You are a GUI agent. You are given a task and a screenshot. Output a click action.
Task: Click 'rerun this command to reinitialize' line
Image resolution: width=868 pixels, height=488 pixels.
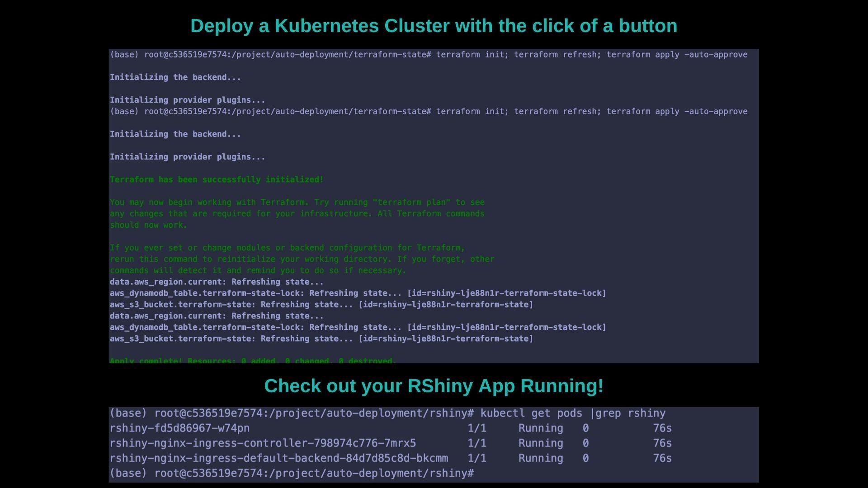pyautogui.click(x=302, y=259)
